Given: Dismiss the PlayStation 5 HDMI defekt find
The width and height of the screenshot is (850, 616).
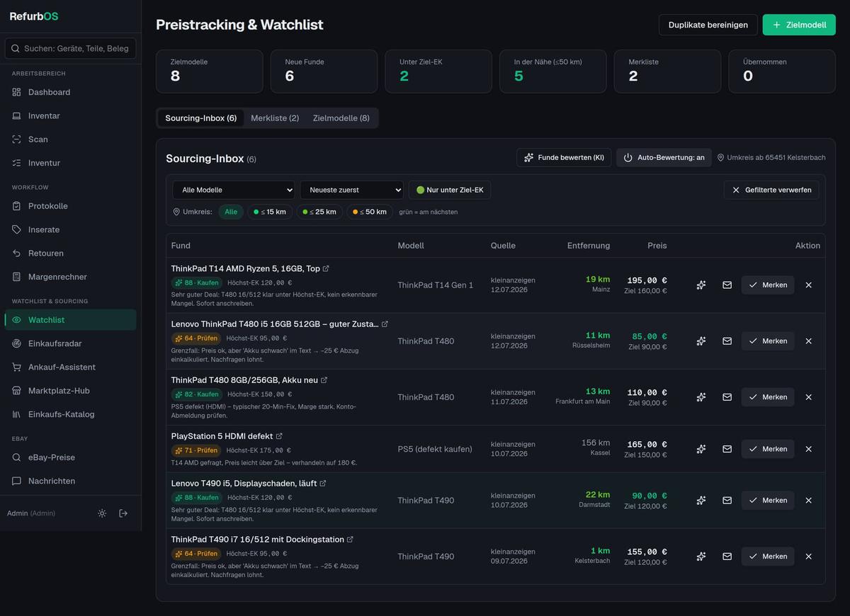Looking at the screenshot, I should 809,448.
